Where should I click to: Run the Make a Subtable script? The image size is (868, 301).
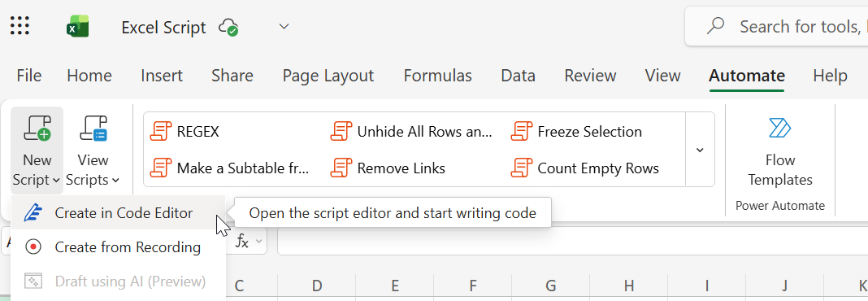(x=230, y=168)
